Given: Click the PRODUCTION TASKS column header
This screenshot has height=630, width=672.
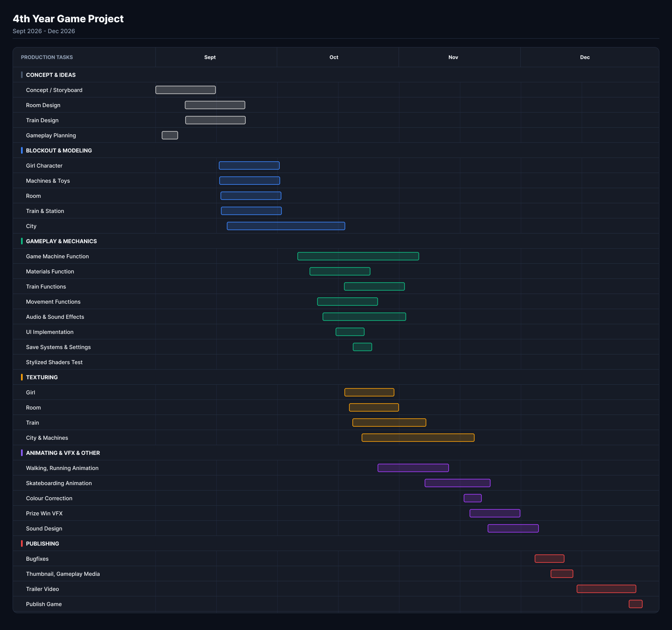Looking at the screenshot, I should click(47, 57).
